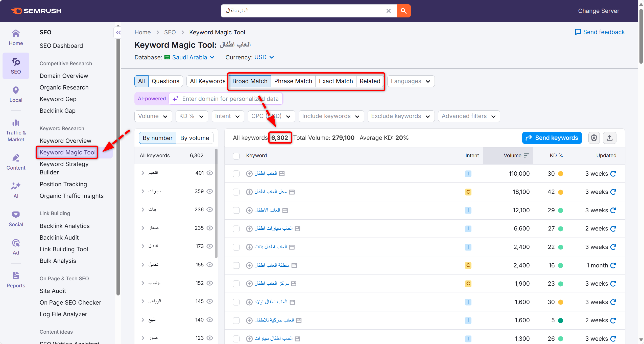This screenshot has height=344, width=644.
Task: Open the Languages dropdown
Action: (x=410, y=81)
